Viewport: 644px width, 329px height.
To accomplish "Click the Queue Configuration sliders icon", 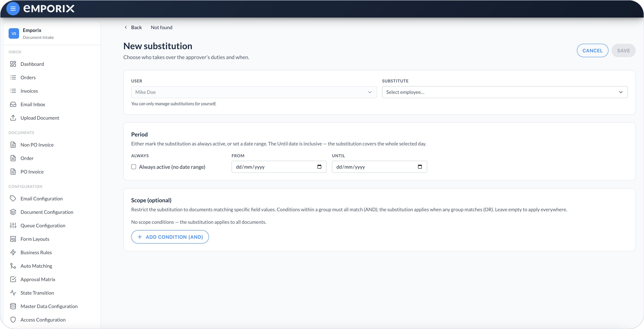I will coord(13,225).
